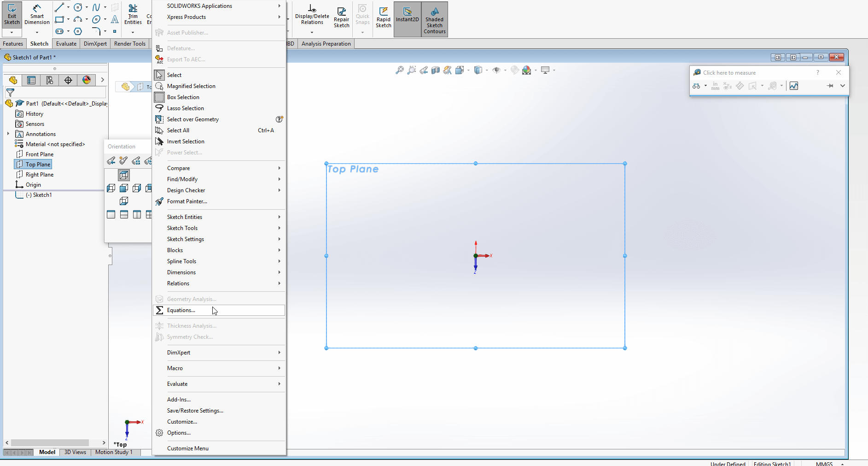This screenshot has width=868, height=466.
Task: Click the feature tree filter field
Action: pyautogui.click(x=55, y=93)
